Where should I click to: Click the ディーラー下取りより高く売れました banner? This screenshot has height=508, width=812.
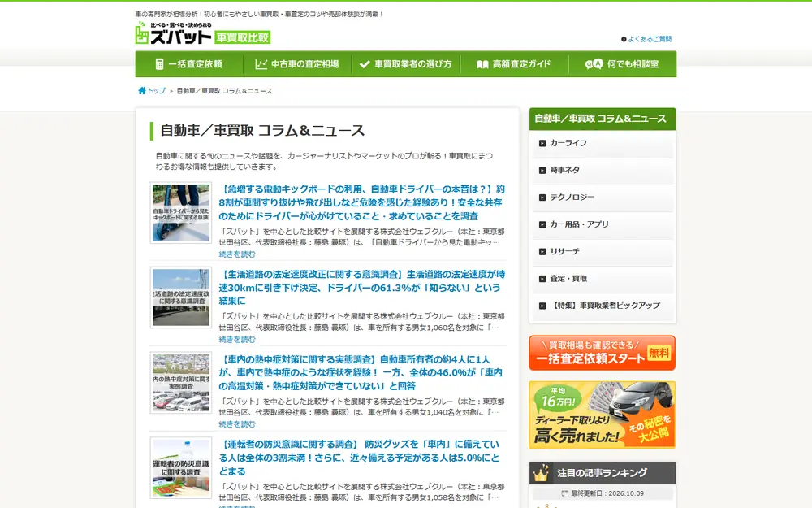point(603,415)
